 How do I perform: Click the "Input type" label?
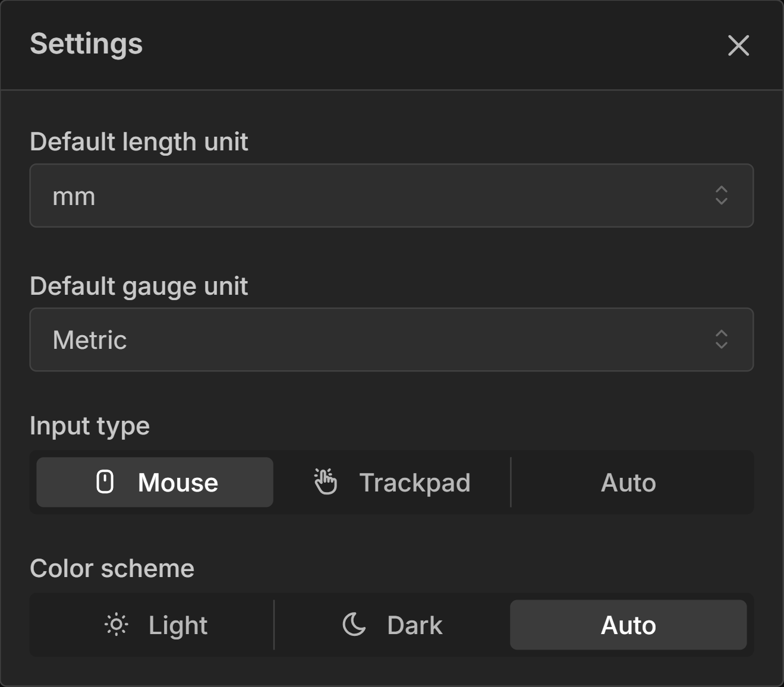click(x=90, y=426)
